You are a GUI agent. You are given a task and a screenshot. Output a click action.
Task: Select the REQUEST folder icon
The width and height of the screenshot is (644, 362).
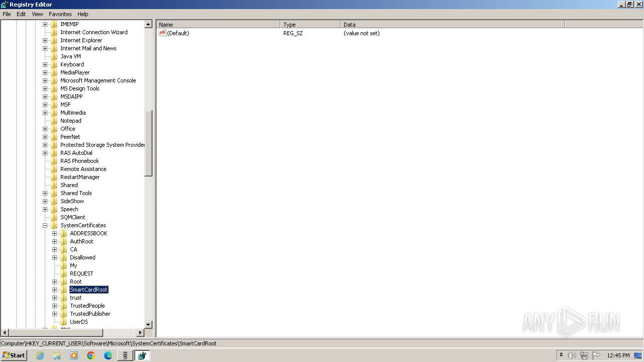(64, 274)
